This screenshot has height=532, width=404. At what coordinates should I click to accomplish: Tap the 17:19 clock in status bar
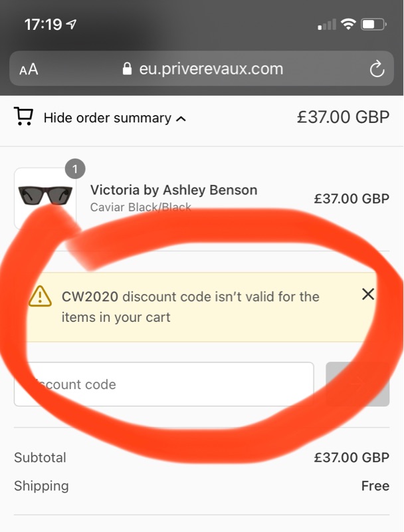[x=43, y=25]
